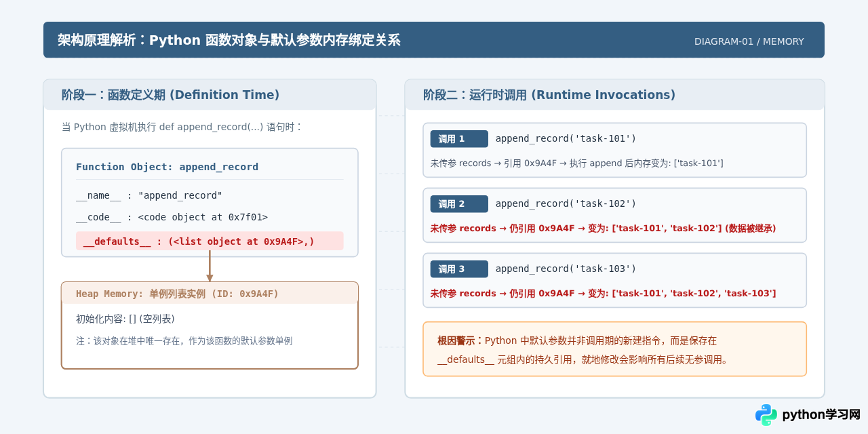
Task: Select the 阶段一 Definition Time header
Action: coord(210,95)
